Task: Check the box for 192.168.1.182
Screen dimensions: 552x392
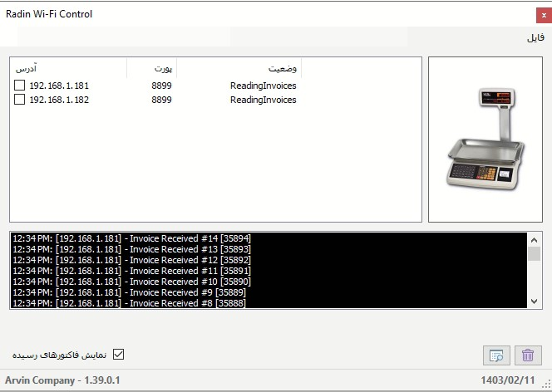Action: coord(19,99)
